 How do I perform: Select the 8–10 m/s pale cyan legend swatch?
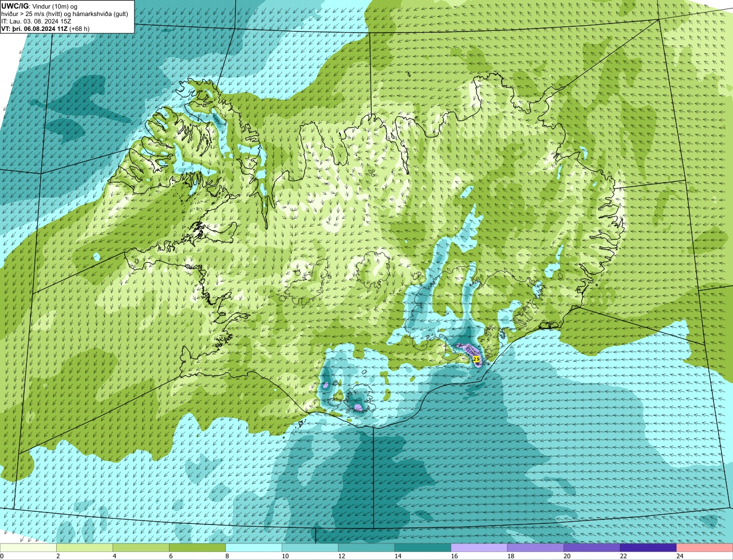pos(254,548)
